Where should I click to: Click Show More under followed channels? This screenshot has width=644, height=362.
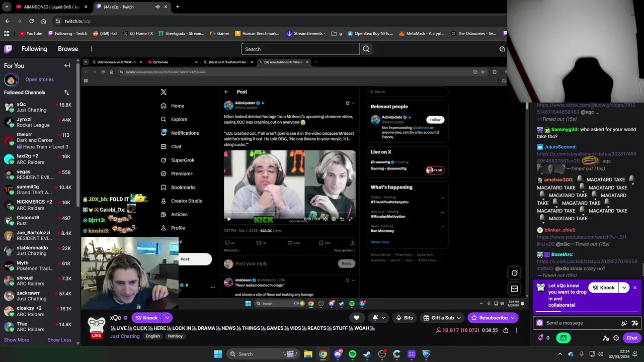[17, 340]
